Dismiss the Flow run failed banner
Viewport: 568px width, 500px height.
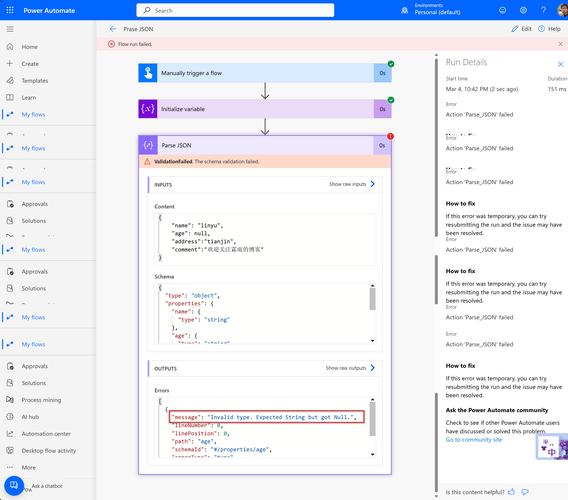560,44
